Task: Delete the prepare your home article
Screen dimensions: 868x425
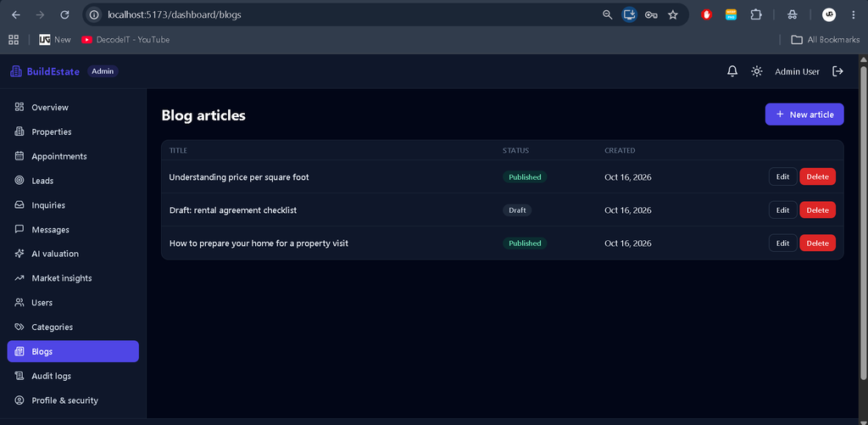Action: 818,243
